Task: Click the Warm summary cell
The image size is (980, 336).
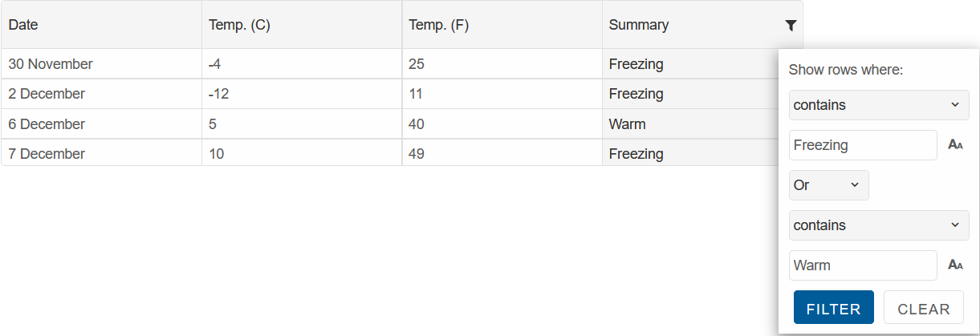Action: pos(690,124)
